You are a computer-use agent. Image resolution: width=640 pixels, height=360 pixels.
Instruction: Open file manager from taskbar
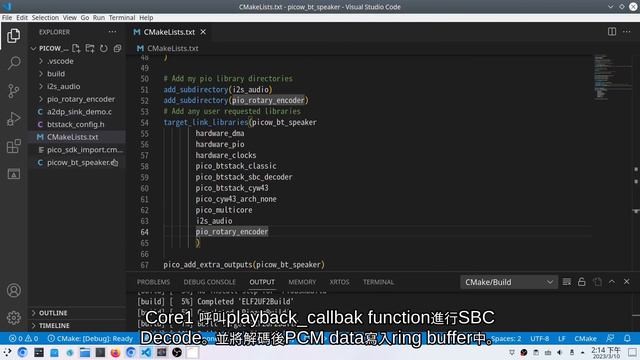85,352
